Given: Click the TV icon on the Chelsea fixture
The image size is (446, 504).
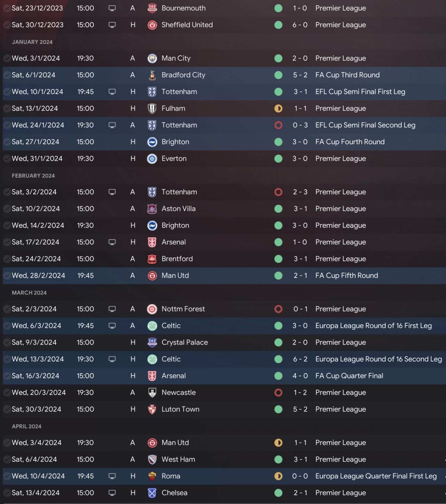Looking at the screenshot, I should point(112,493).
